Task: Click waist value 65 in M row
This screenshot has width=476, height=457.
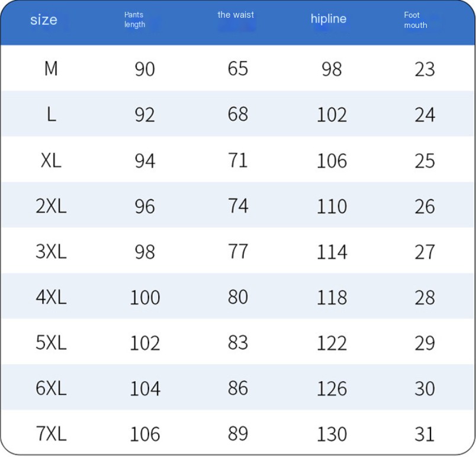Action: tap(238, 69)
